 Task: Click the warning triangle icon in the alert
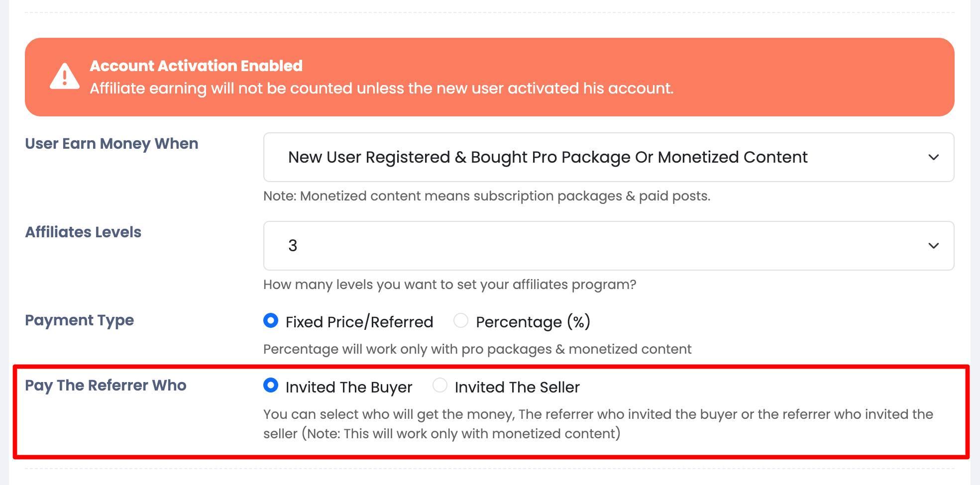coord(64,77)
